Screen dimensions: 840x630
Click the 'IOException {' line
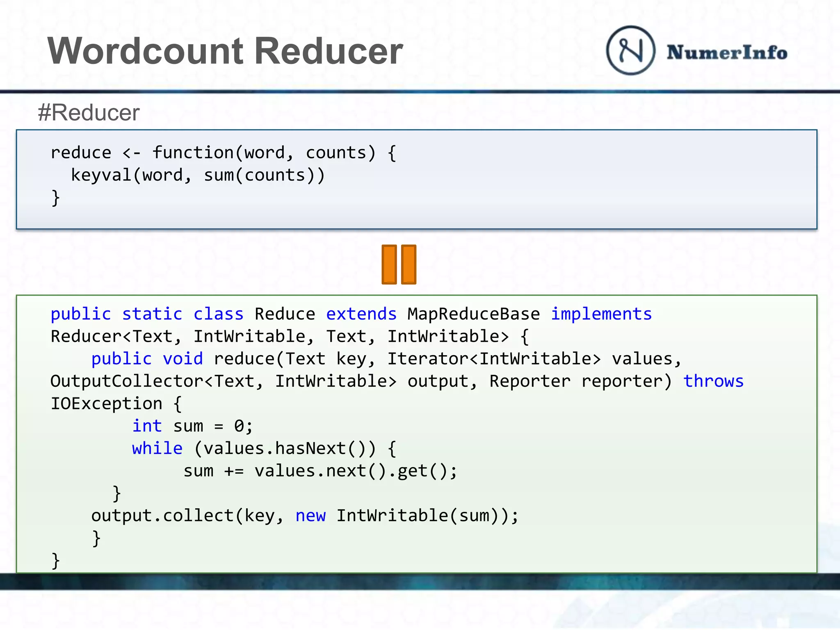(116, 404)
